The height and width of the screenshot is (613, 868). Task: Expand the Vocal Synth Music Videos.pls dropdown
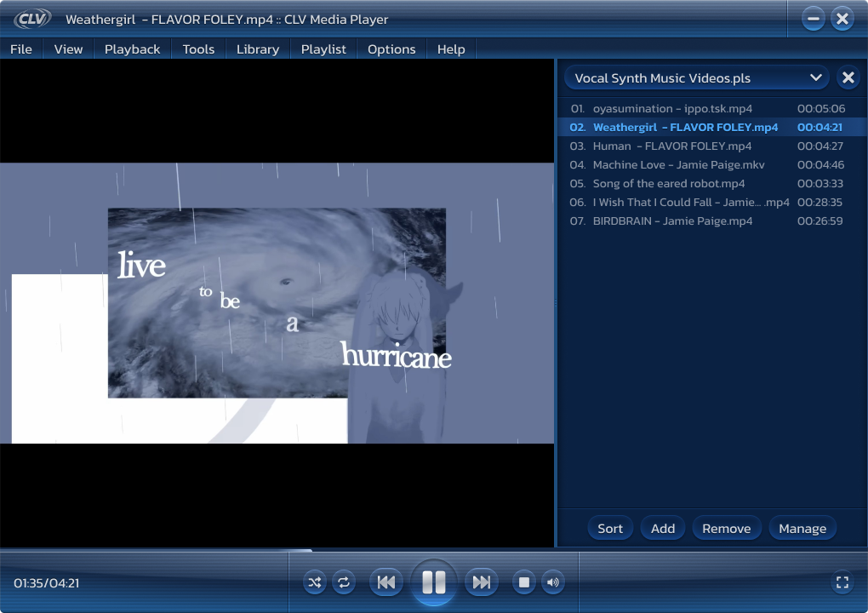[815, 77]
